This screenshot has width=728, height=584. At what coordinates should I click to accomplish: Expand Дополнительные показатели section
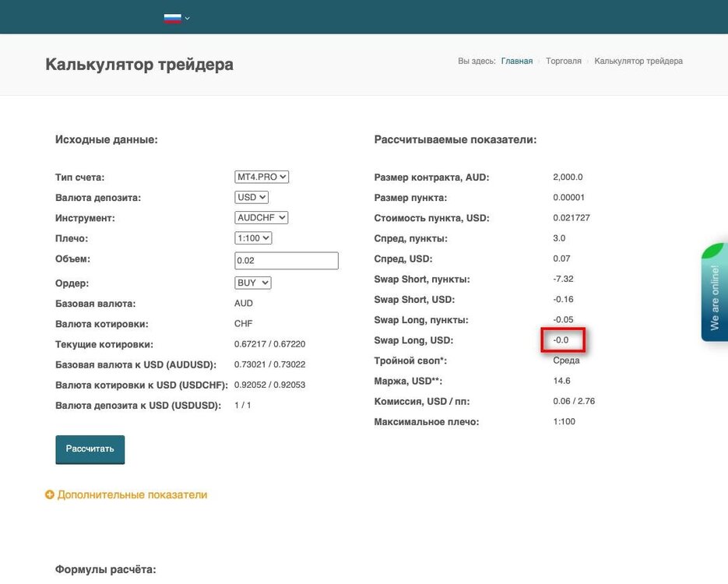coord(132,495)
